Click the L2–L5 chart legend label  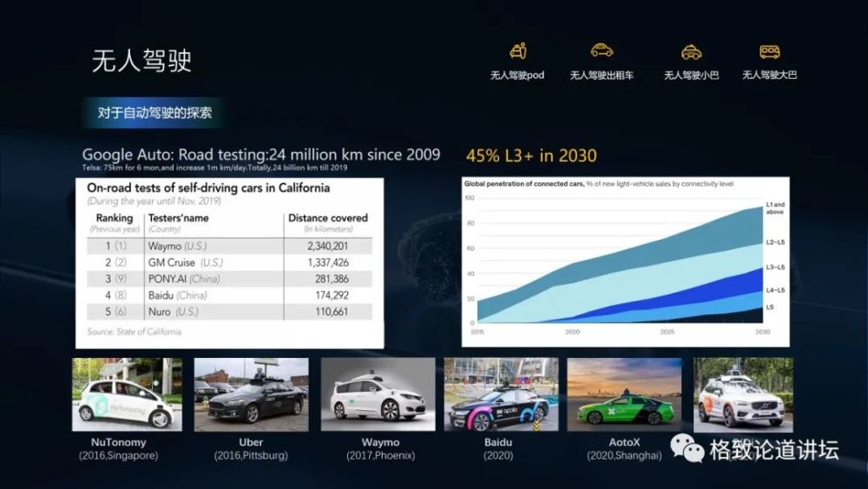tap(775, 242)
